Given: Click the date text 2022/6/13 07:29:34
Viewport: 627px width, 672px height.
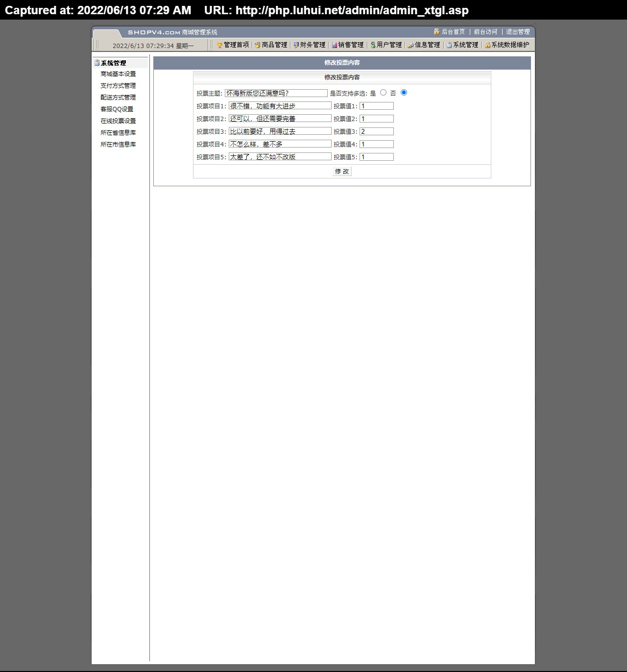Looking at the screenshot, I should pyautogui.click(x=143, y=46).
